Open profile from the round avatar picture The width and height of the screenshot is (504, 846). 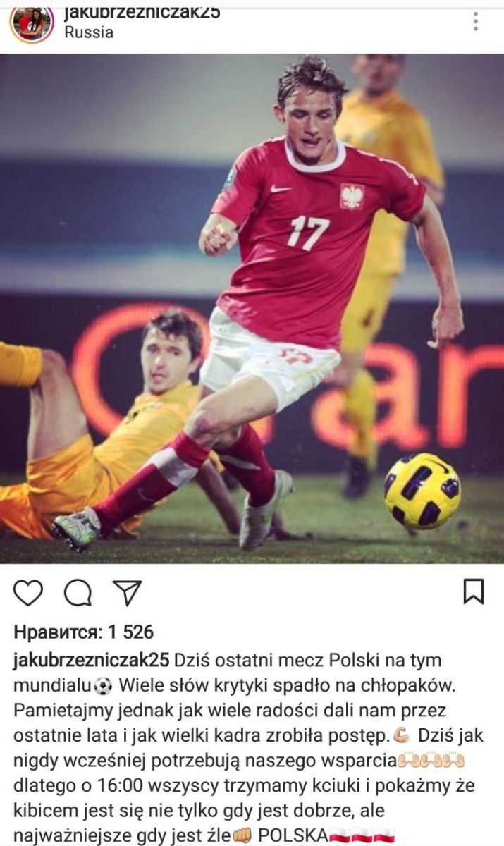[x=31, y=23]
